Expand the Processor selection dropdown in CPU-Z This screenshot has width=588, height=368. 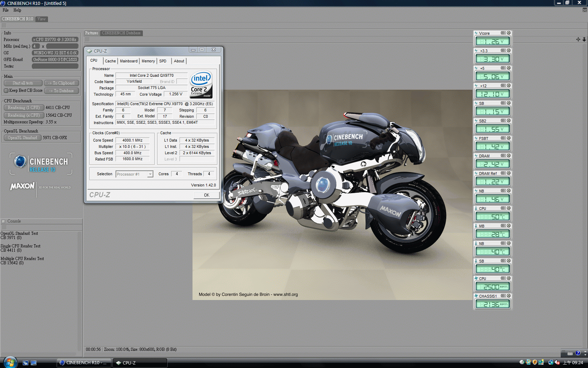click(x=150, y=174)
